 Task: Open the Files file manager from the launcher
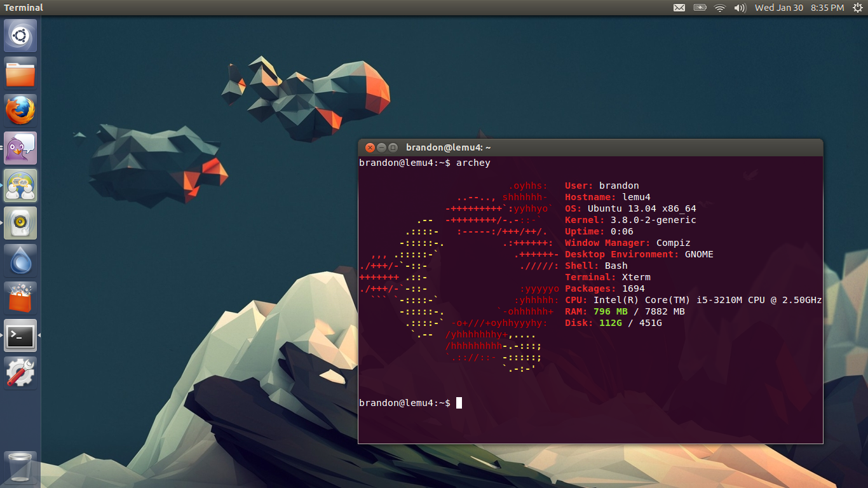coord(20,72)
